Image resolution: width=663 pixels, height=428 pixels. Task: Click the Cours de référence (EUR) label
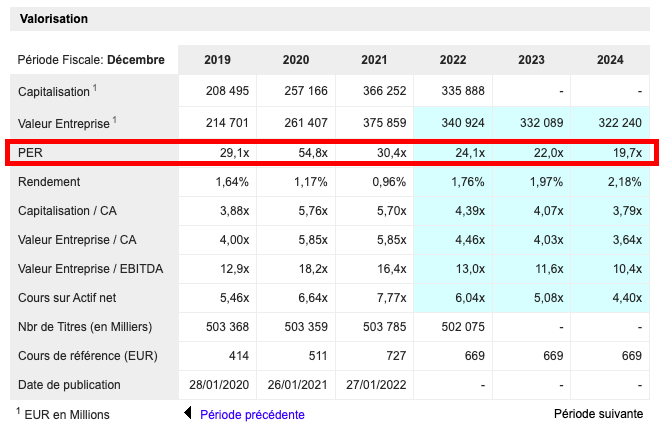click(x=88, y=356)
